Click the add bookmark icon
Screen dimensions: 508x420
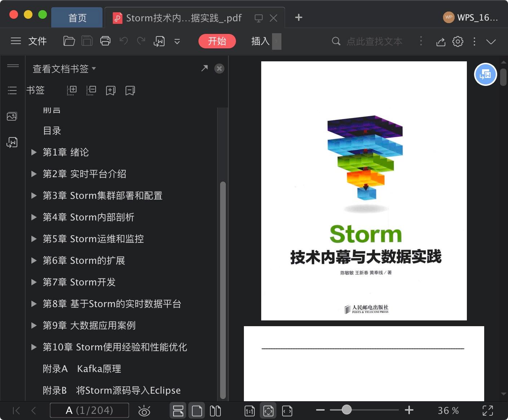pyautogui.click(x=110, y=91)
